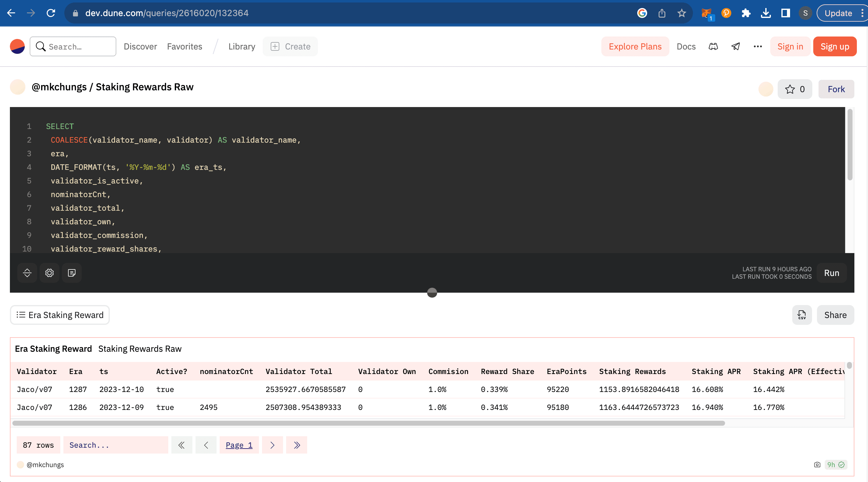Click the browser forward arrow

[x=31, y=13]
